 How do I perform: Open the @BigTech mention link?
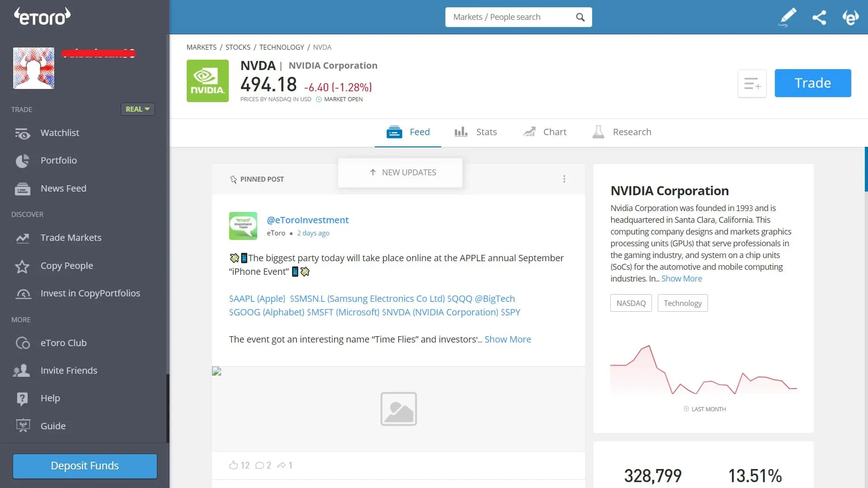tap(495, 299)
